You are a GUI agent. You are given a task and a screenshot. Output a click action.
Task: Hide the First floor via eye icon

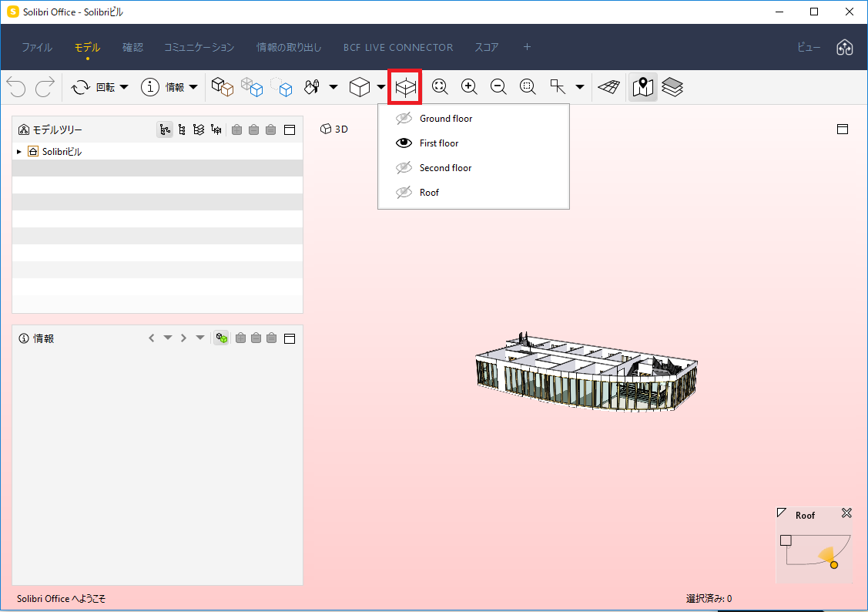click(x=404, y=143)
